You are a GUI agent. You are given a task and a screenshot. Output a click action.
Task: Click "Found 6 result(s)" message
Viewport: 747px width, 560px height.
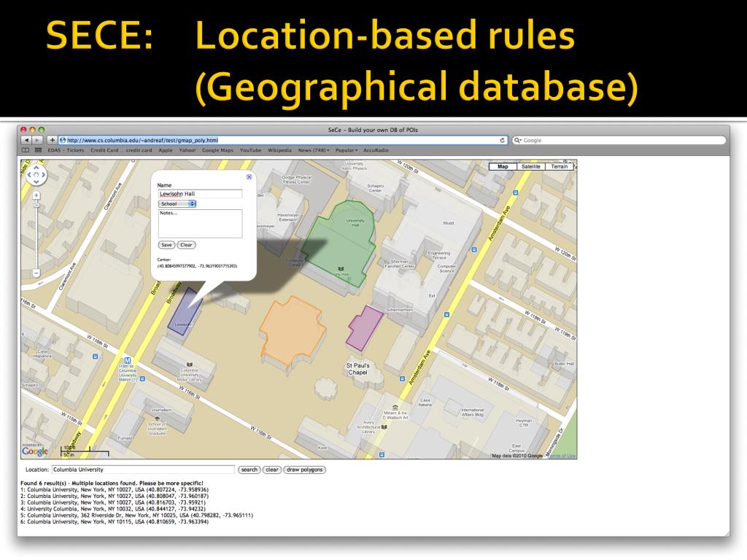point(112,483)
